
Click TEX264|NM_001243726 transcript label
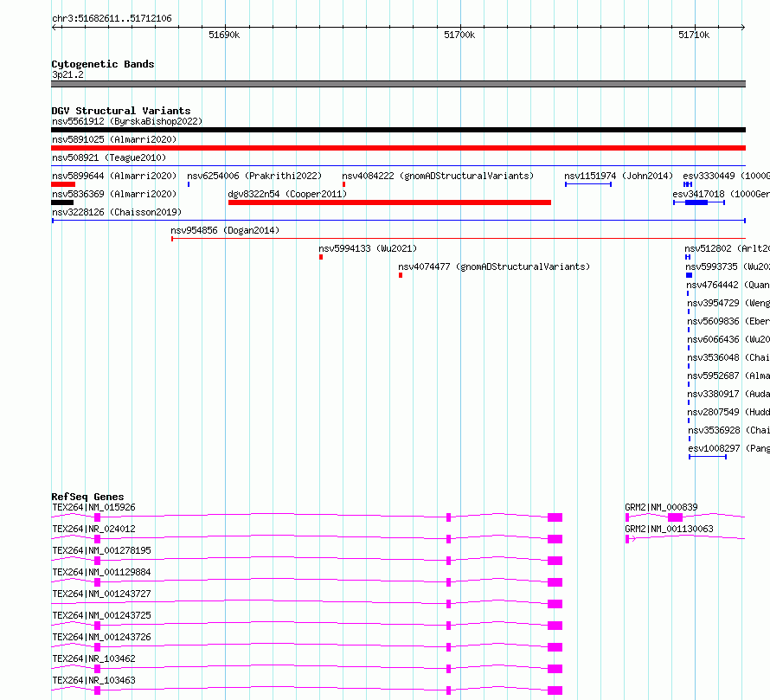[x=101, y=637]
